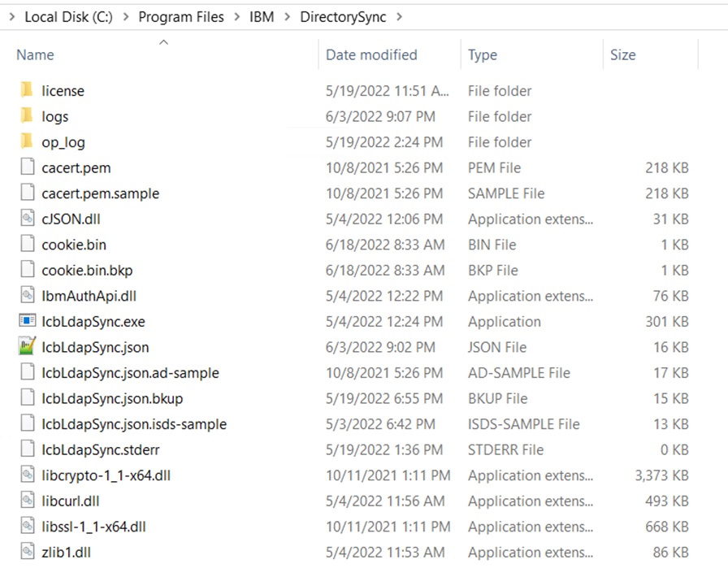The height and width of the screenshot is (577, 728).
Task: Click the cacert.pem file icon
Action: tap(28, 167)
